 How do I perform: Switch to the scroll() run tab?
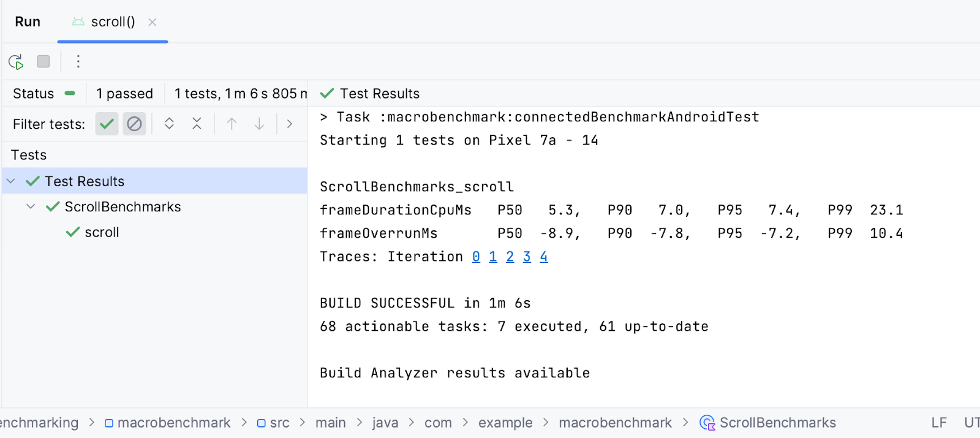click(112, 22)
